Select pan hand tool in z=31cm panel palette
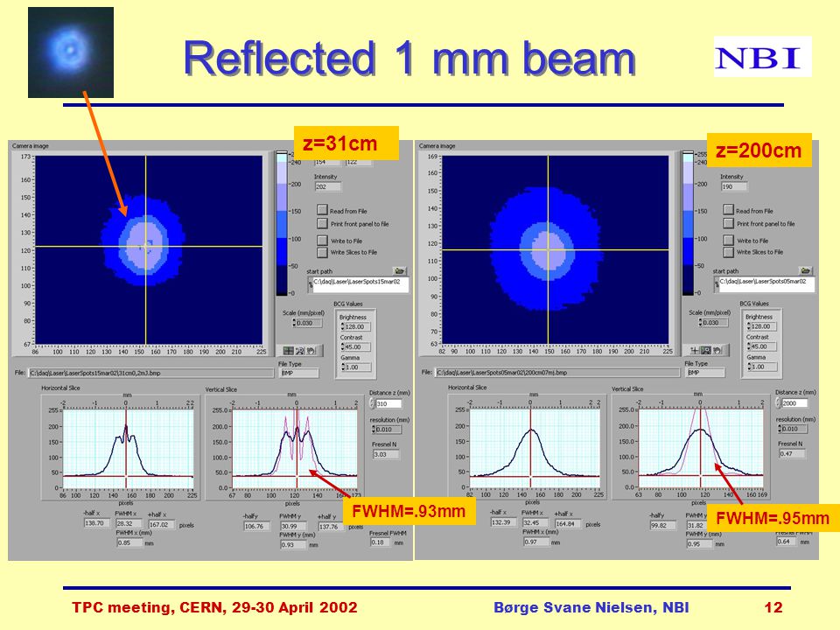Viewport: 840px width, 630px height. 311,351
